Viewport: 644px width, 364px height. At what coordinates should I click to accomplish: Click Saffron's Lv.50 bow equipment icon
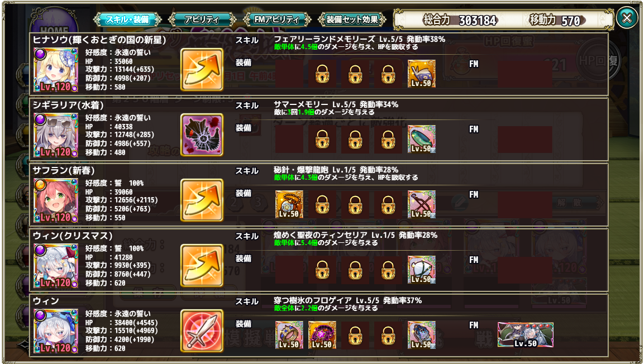point(421,204)
